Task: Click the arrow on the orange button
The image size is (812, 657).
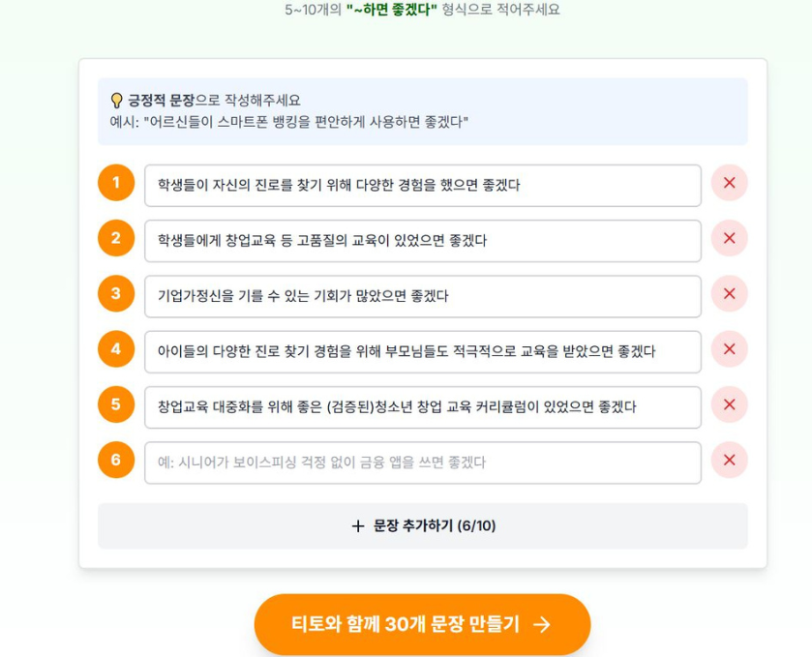Action: (x=542, y=625)
